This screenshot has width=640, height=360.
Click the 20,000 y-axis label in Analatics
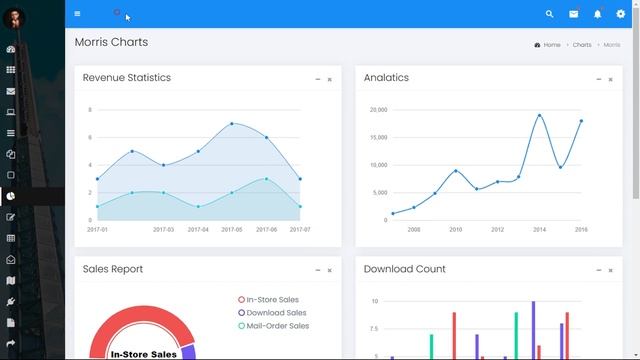click(378, 110)
